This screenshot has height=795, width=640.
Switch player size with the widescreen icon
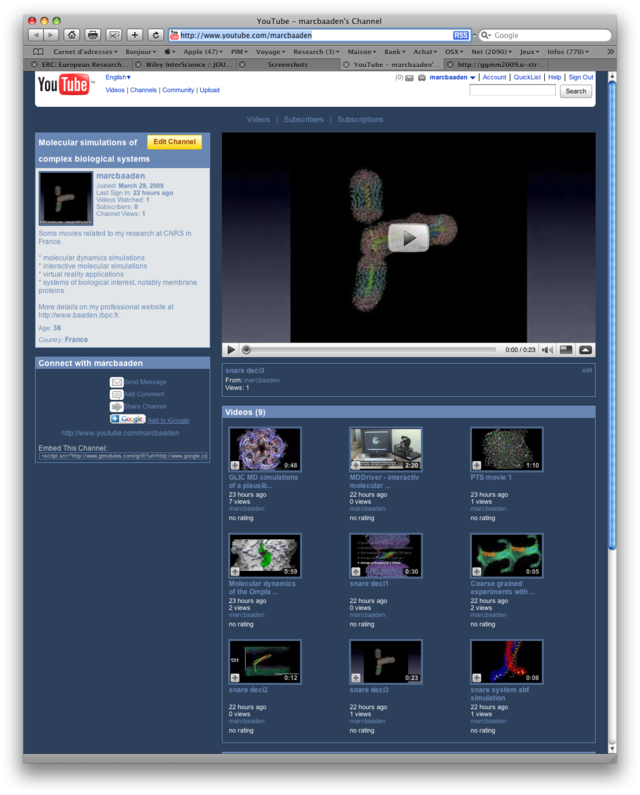click(566, 349)
